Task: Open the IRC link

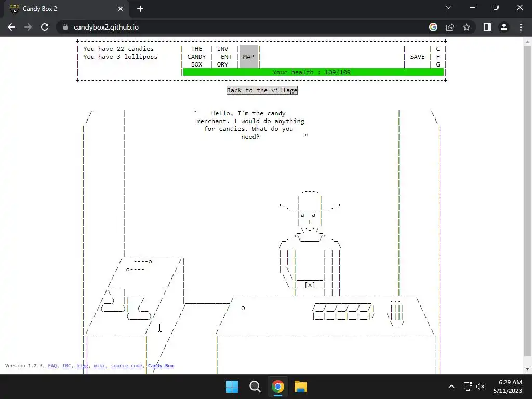Action: [66, 366]
